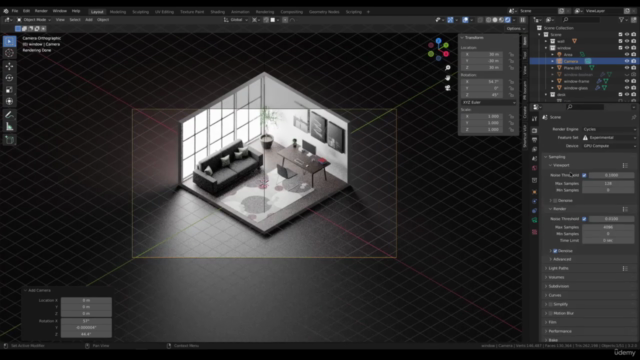
Task: Click the navigation axis gizmo
Action: [x=438, y=49]
